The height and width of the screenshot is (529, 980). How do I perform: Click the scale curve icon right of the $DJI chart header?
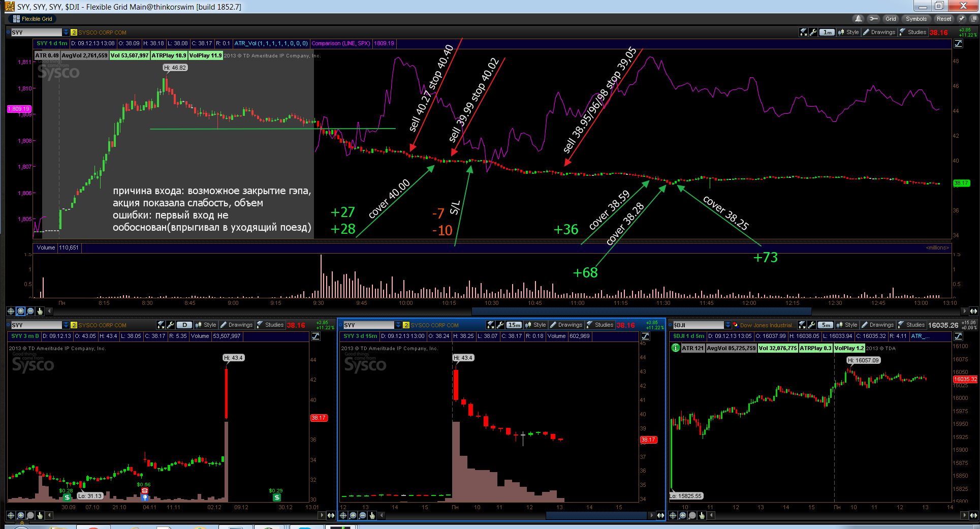958,336
